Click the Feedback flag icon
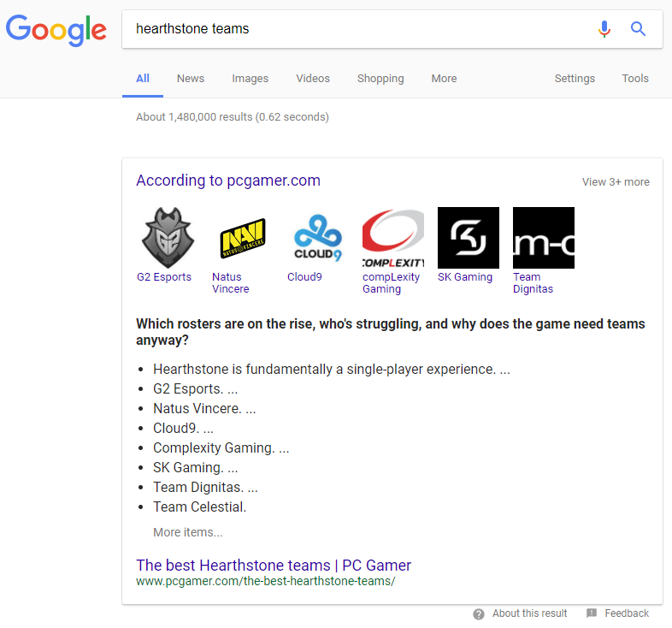The image size is (672, 628). [592, 613]
